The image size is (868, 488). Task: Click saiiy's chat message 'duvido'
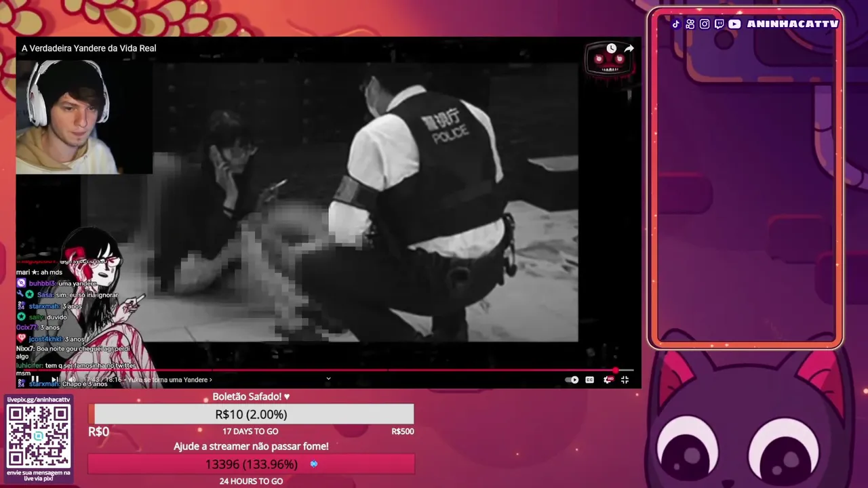(x=42, y=317)
